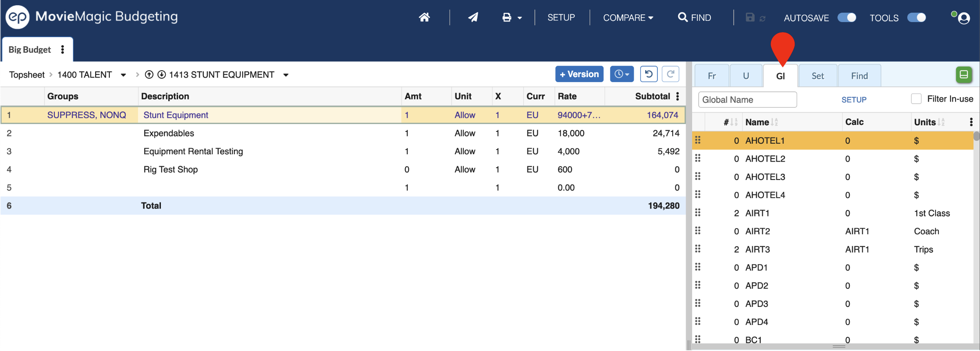
Task: Open the history clock dropdown
Action: coord(622,74)
